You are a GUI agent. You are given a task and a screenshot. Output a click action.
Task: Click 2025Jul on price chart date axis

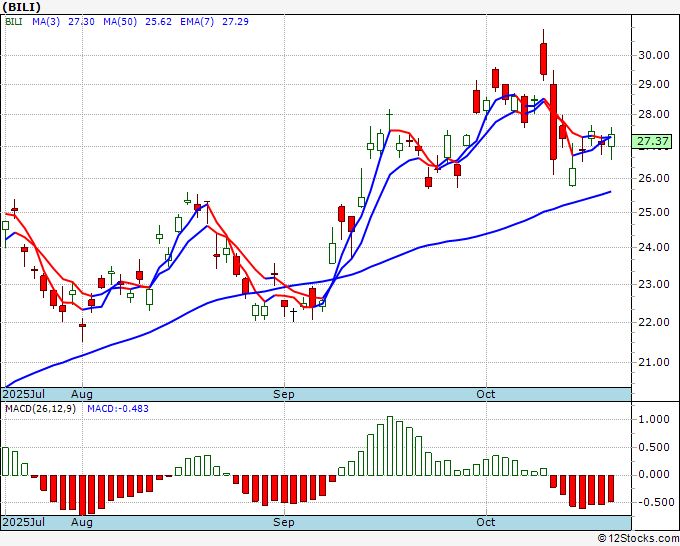[23, 394]
